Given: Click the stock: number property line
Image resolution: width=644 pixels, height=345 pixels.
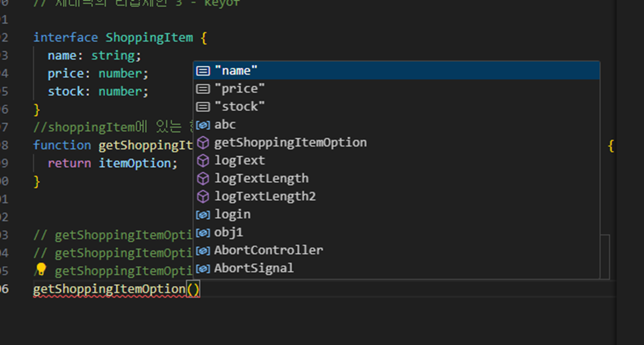Looking at the screenshot, I should [x=98, y=91].
